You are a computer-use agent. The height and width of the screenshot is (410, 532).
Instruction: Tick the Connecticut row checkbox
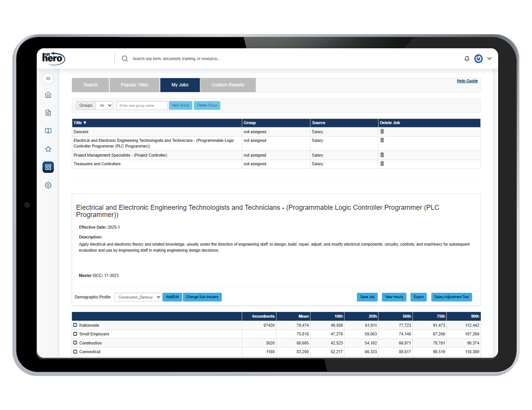[x=75, y=352]
